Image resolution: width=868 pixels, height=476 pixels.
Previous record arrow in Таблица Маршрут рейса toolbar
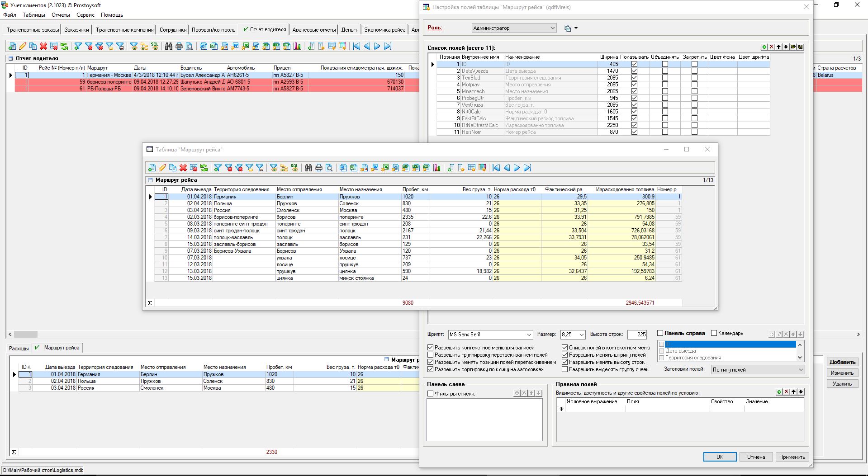coord(507,168)
